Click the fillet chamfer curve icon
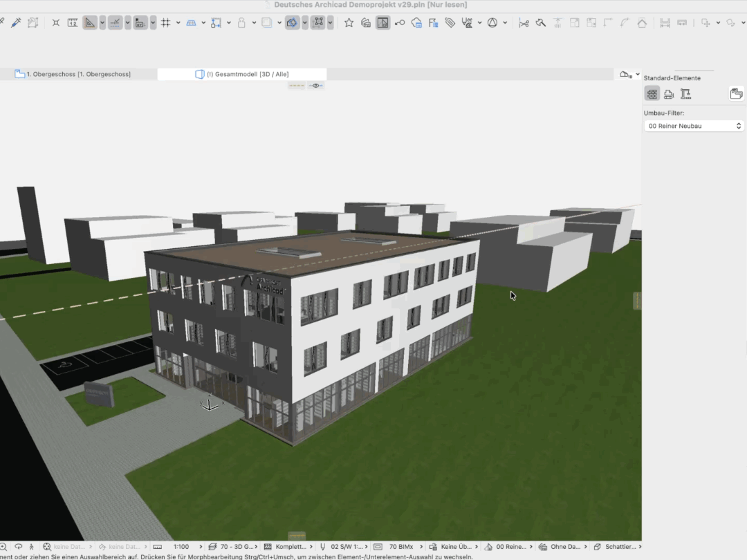Image resolution: width=747 pixels, height=560 pixels. click(625, 22)
